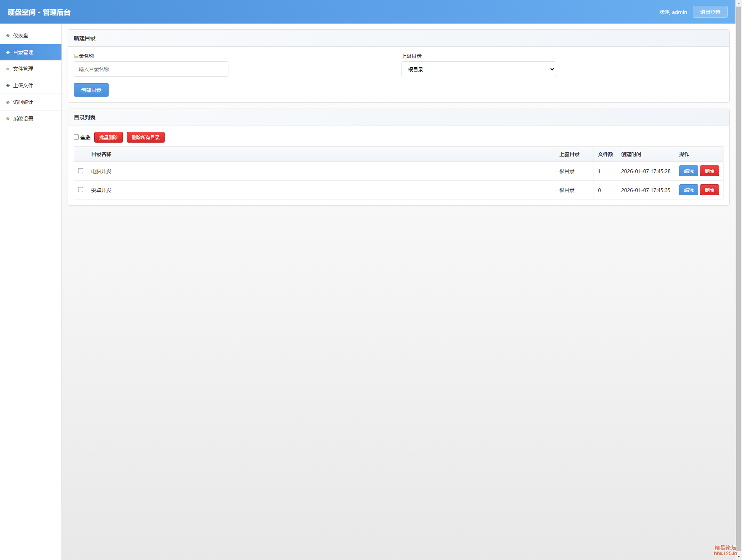Open 文件管理 in the sidebar menu
This screenshot has height=560, width=742.
click(x=23, y=69)
